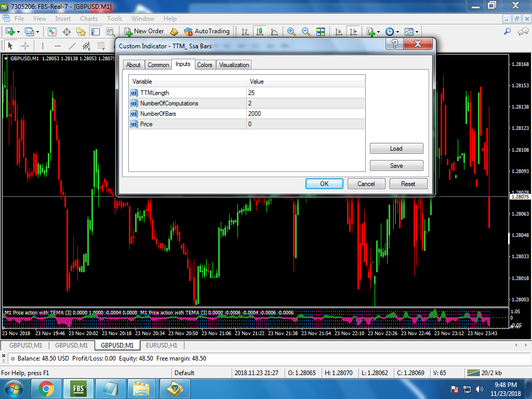Switch to the About tab
The height and width of the screenshot is (399, 532).
coord(134,65)
